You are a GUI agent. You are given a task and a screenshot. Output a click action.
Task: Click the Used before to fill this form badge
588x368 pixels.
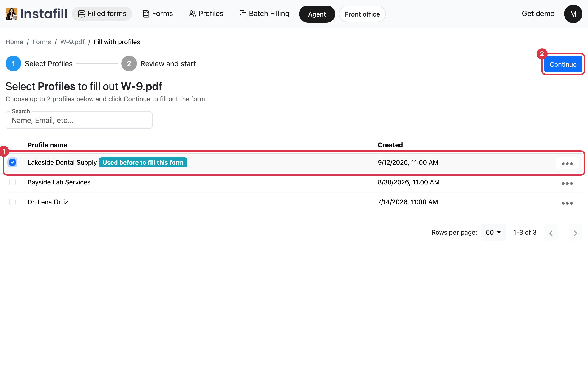tap(143, 162)
